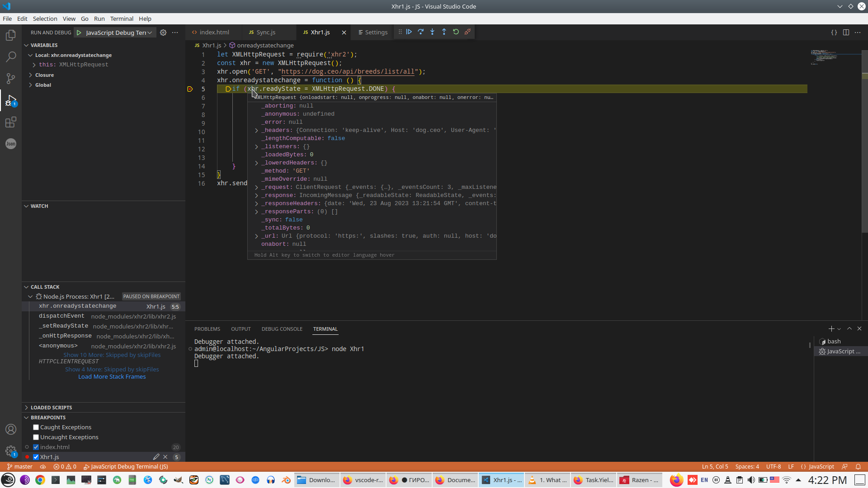Uncheck the Xhr1.js breakpoint
This screenshot has height=488, width=868.
pyautogui.click(x=36, y=457)
